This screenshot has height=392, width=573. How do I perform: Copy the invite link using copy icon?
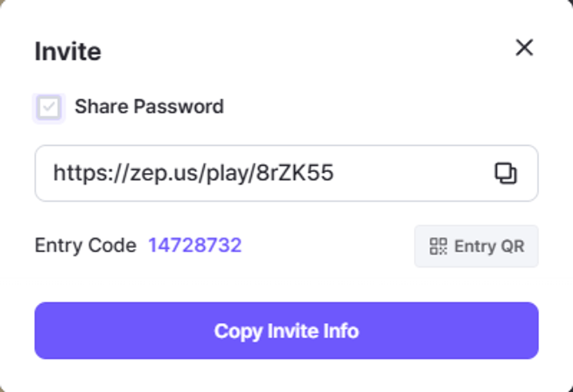click(506, 173)
